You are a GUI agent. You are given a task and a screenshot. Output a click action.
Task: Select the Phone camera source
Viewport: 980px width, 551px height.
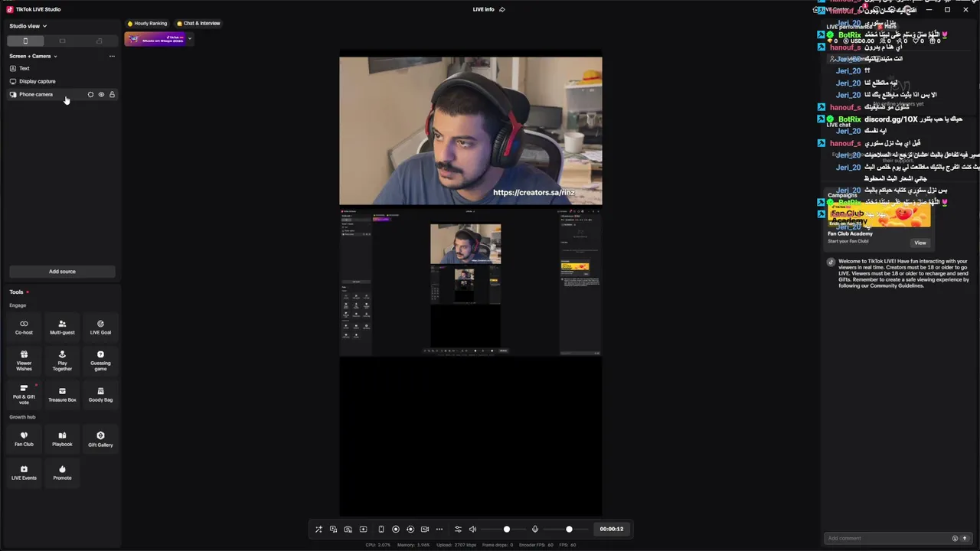click(62, 94)
